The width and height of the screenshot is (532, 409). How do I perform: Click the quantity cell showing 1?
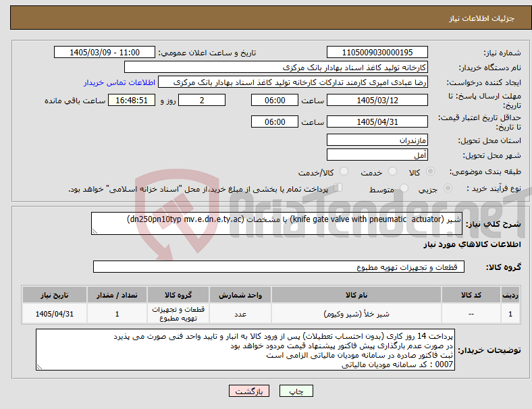(x=117, y=314)
